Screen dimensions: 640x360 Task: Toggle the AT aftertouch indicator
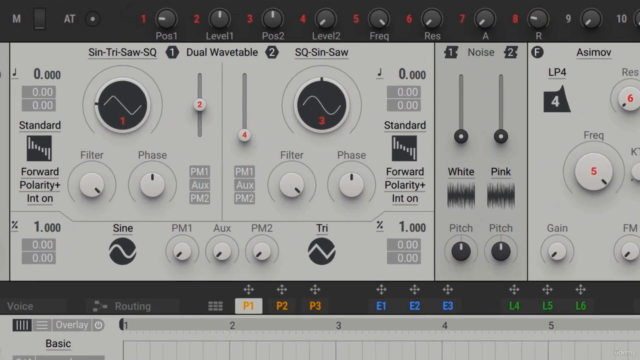[x=93, y=19]
